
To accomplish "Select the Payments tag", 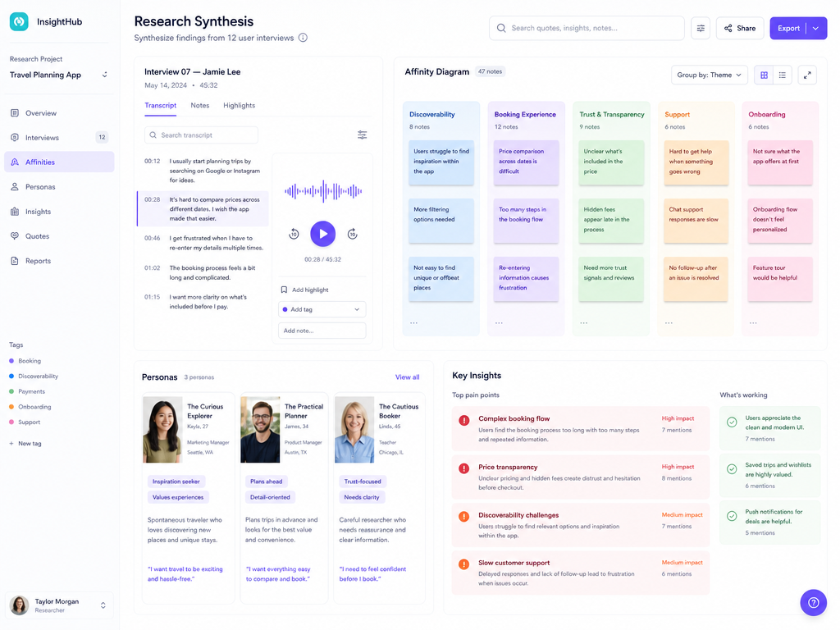I will pyautogui.click(x=27, y=391).
